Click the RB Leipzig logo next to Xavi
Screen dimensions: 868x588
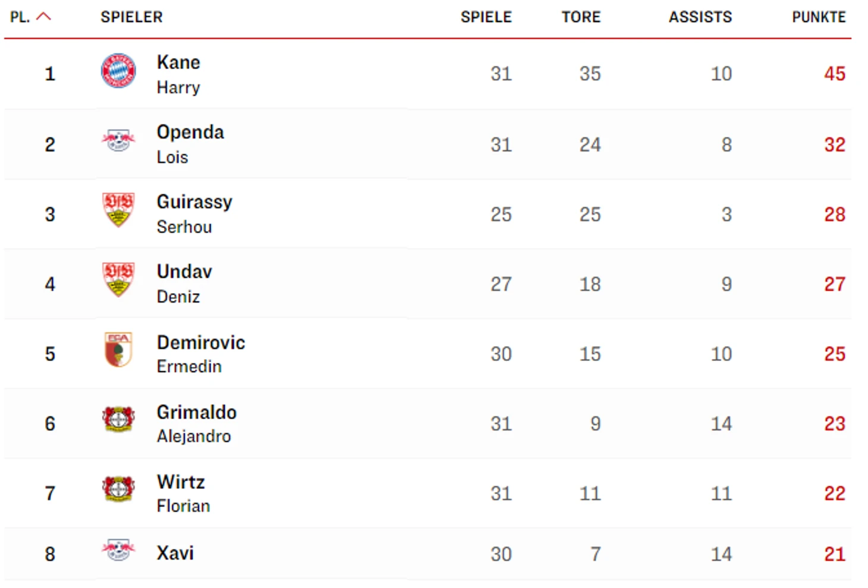(x=118, y=551)
